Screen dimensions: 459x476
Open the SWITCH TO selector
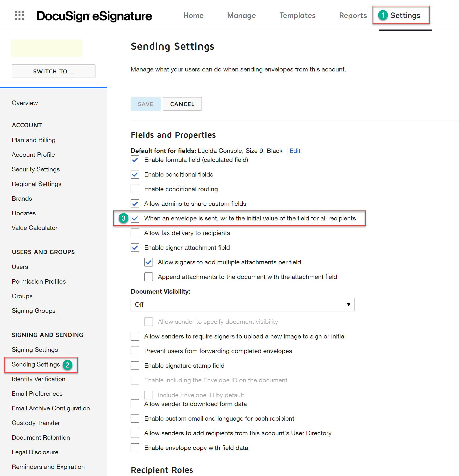pos(53,71)
